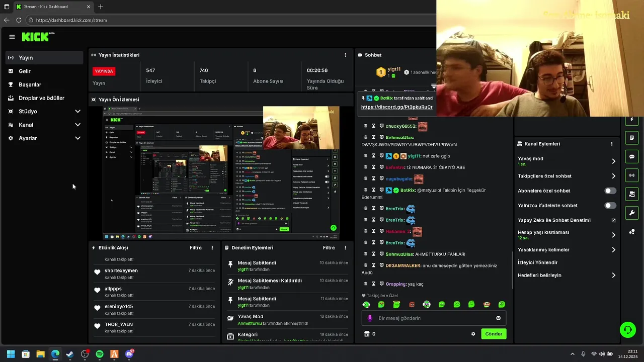Click the shop icon below chat input
This screenshot has width=644, height=362.
367,334
